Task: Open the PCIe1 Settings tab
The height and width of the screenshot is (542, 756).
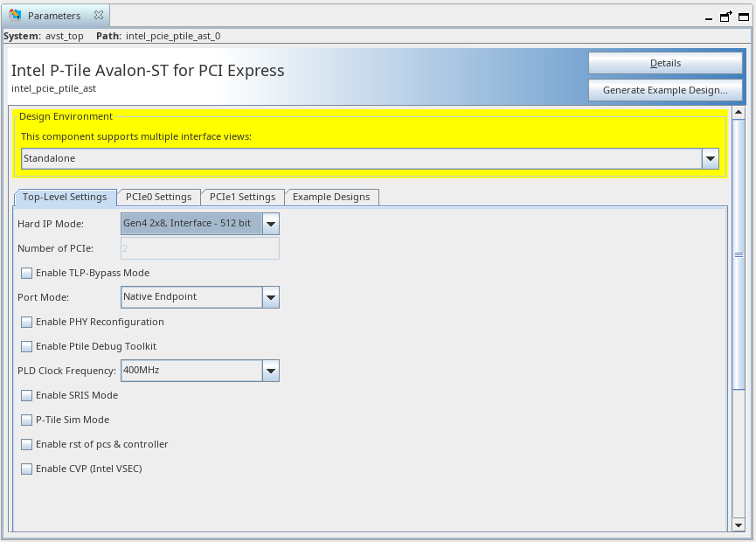Action: click(x=242, y=198)
